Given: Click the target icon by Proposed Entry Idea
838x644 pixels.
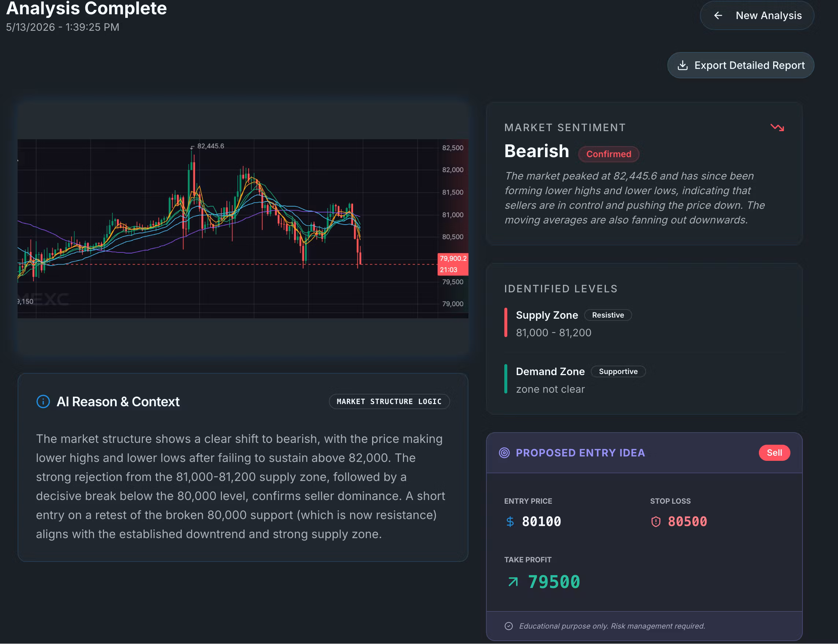Looking at the screenshot, I should [x=504, y=453].
